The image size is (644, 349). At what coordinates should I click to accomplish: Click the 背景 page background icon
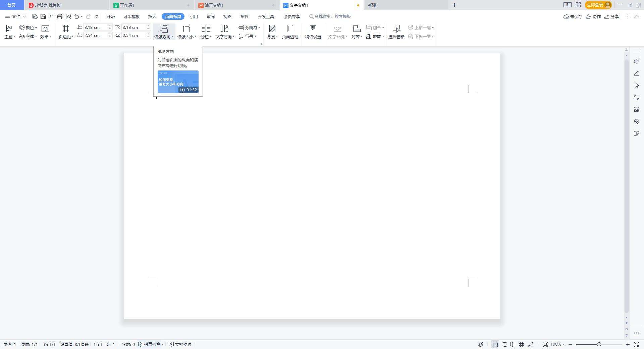pyautogui.click(x=272, y=29)
